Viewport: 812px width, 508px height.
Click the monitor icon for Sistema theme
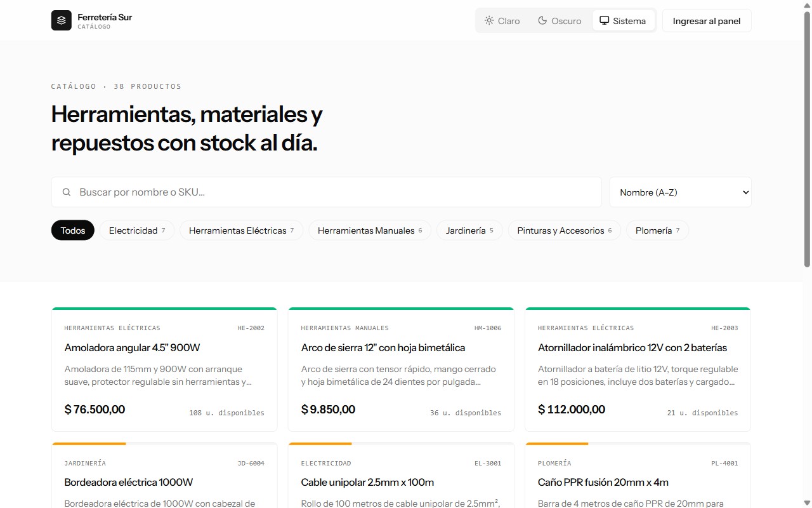point(604,20)
